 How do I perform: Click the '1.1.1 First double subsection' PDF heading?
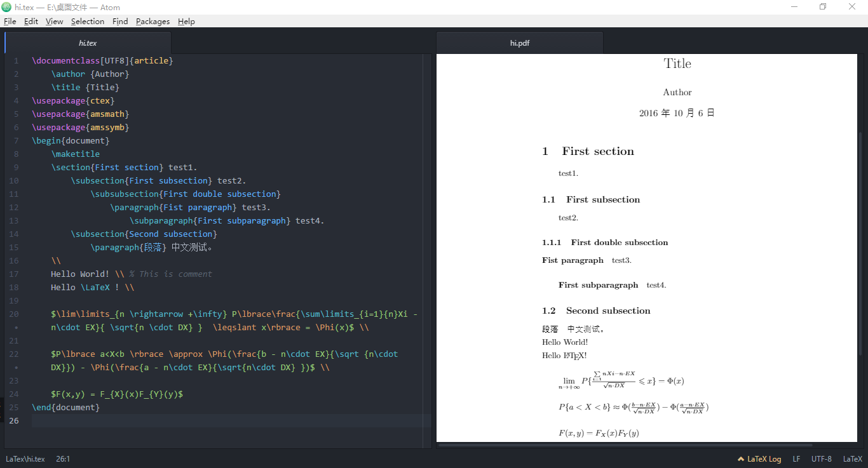pyautogui.click(x=605, y=243)
